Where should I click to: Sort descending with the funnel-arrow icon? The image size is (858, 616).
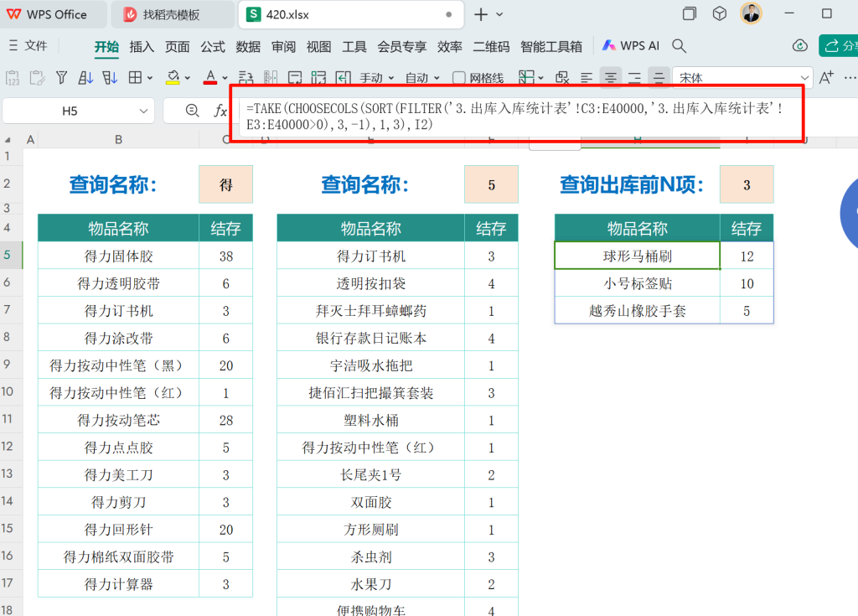110,78
